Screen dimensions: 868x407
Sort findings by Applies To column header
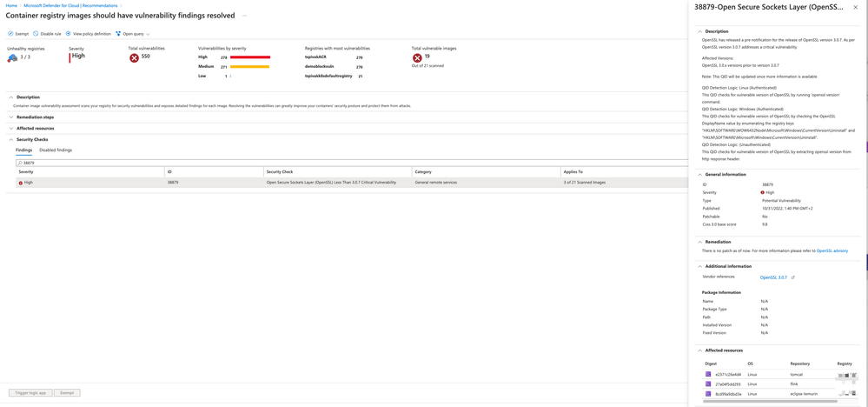coord(573,172)
